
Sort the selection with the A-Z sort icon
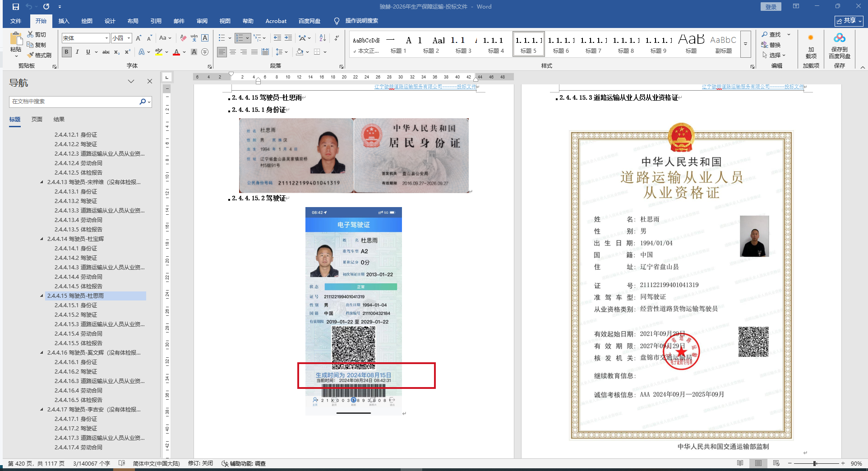[x=323, y=38]
